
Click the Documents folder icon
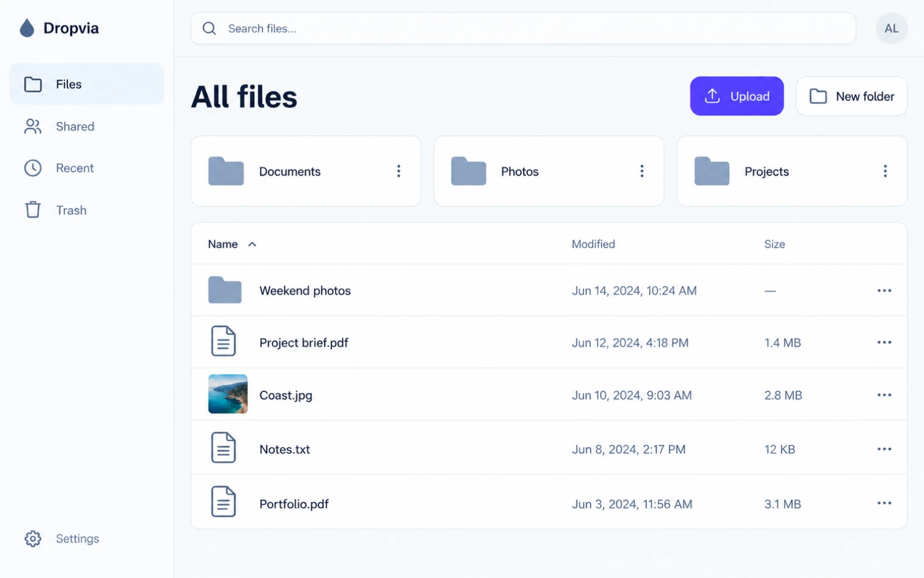(226, 171)
